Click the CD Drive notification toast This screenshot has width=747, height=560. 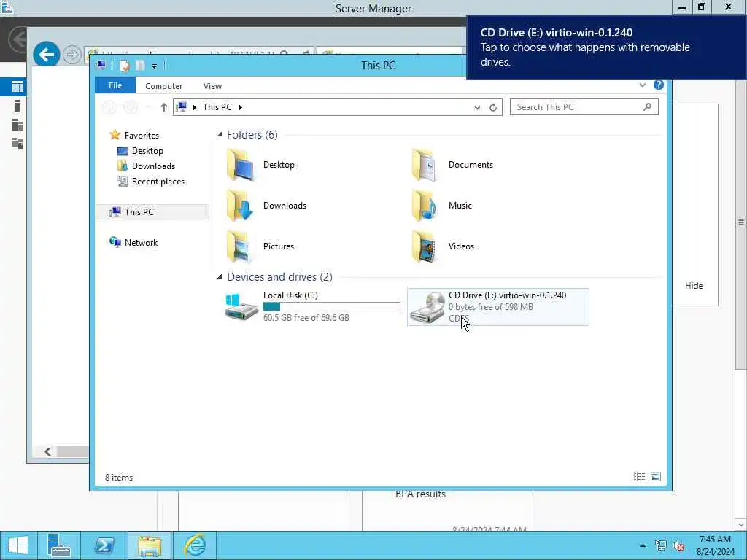click(x=606, y=47)
